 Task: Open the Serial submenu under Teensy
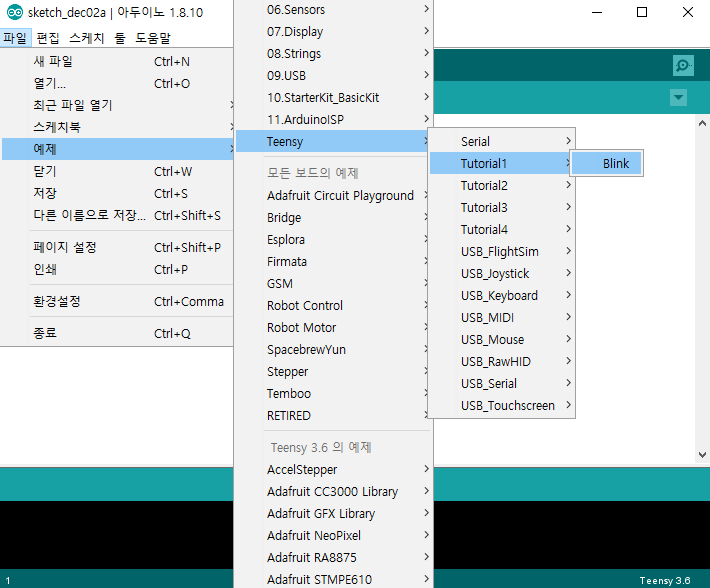click(x=502, y=141)
